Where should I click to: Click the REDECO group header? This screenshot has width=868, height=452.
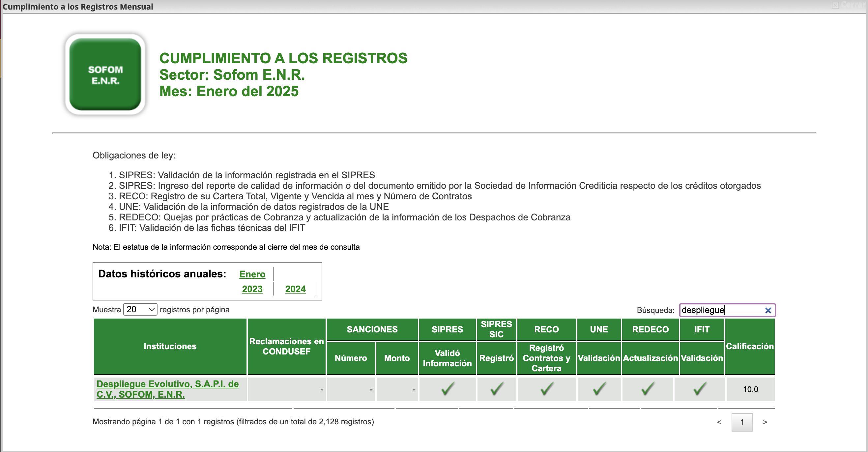click(x=650, y=329)
